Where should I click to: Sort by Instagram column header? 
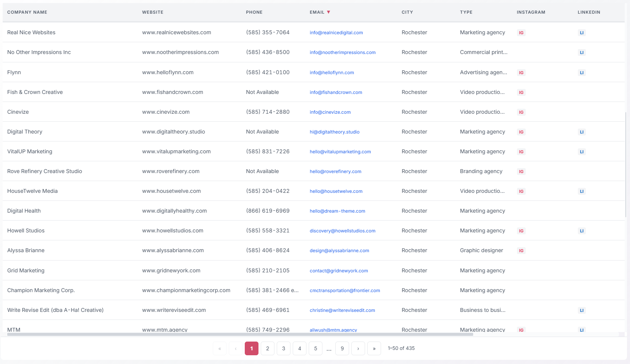click(x=531, y=12)
